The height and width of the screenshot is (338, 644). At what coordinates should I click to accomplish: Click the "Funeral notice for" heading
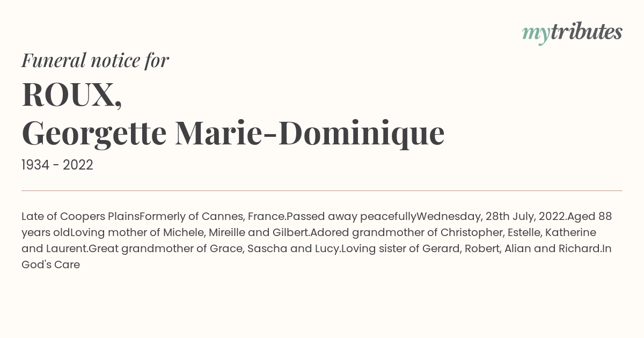(96, 61)
